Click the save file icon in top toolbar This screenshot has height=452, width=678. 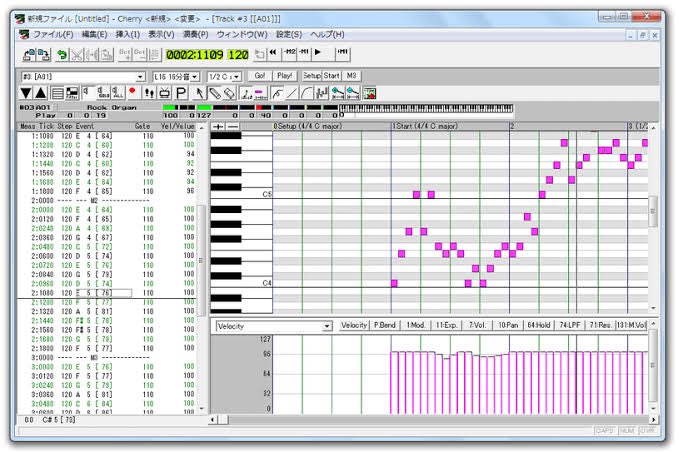tap(44, 54)
